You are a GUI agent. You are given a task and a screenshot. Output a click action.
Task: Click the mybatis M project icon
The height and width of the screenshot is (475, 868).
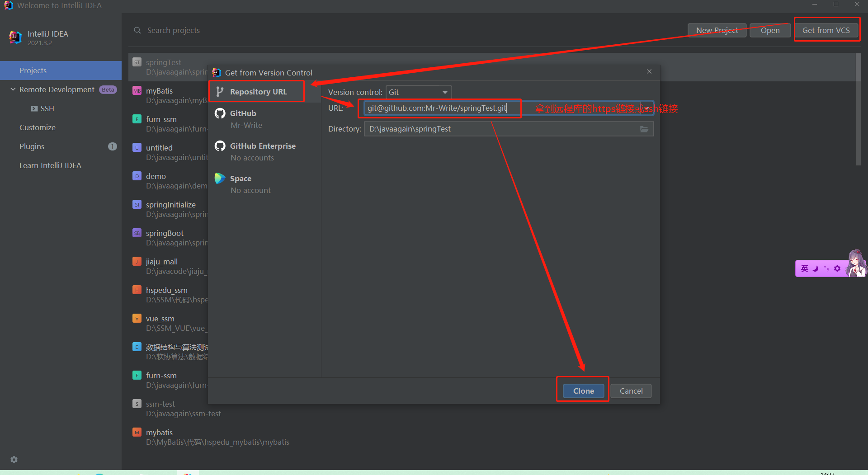137,432
